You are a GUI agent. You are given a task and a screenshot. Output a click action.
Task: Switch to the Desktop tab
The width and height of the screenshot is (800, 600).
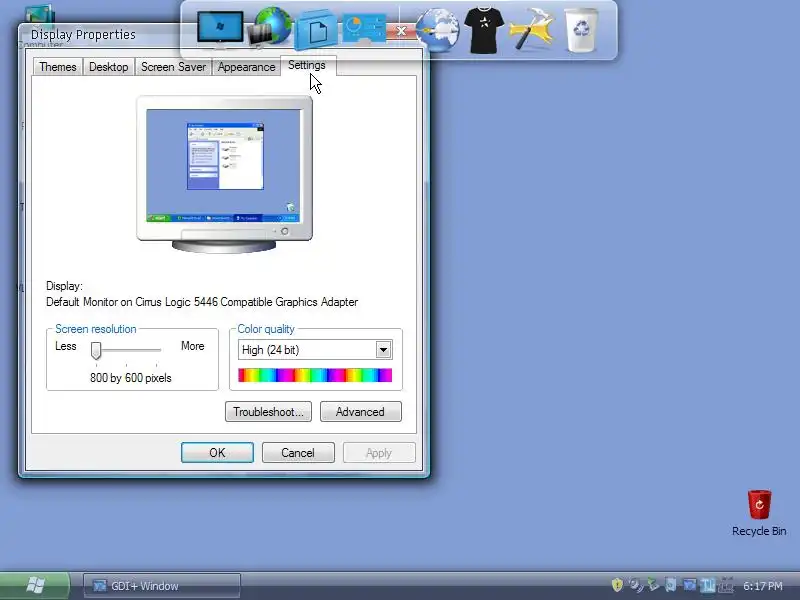[x=108, y=67]
